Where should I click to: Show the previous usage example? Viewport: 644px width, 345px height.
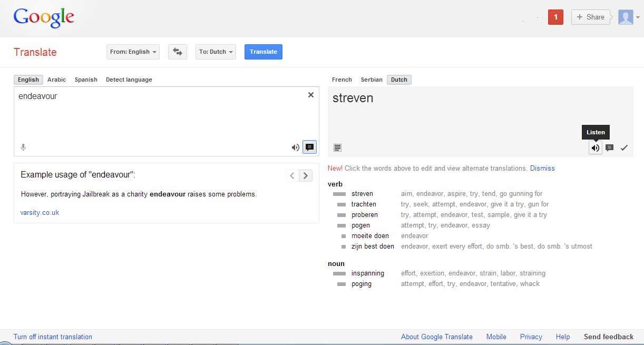pos(292,176)
